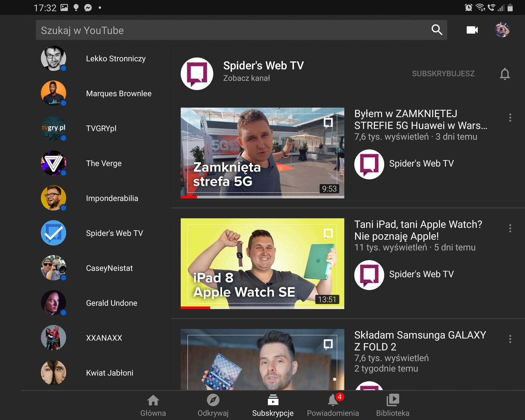This screenshot has width=525, height=420.
Task: Play the Zamknięta strefa 5G thumbnail
Action: point(262,153)
